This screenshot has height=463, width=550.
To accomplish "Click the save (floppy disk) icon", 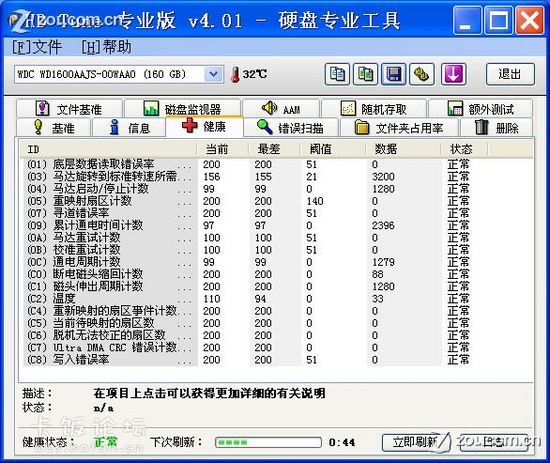I will pos(394,74).
